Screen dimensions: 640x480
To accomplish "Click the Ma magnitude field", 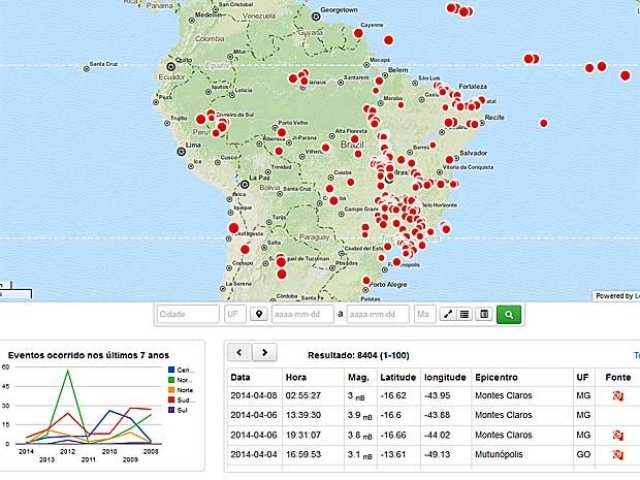I will (425, 314).
